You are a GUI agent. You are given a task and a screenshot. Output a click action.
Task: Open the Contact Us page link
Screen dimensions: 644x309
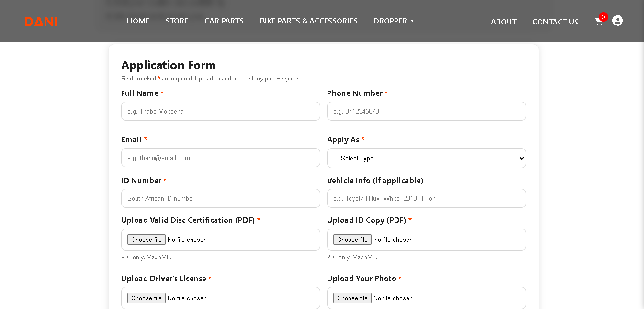(x=555, y=22)
